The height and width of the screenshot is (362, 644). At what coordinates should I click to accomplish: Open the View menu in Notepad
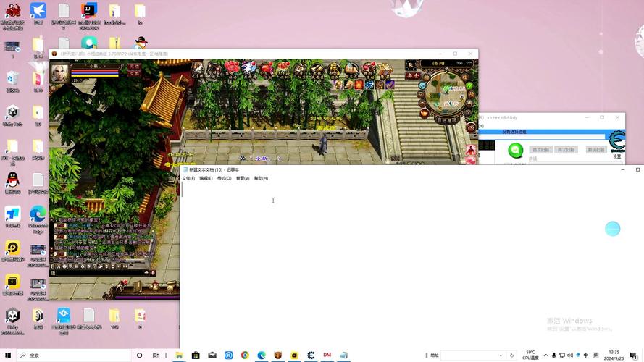point(243,178)
